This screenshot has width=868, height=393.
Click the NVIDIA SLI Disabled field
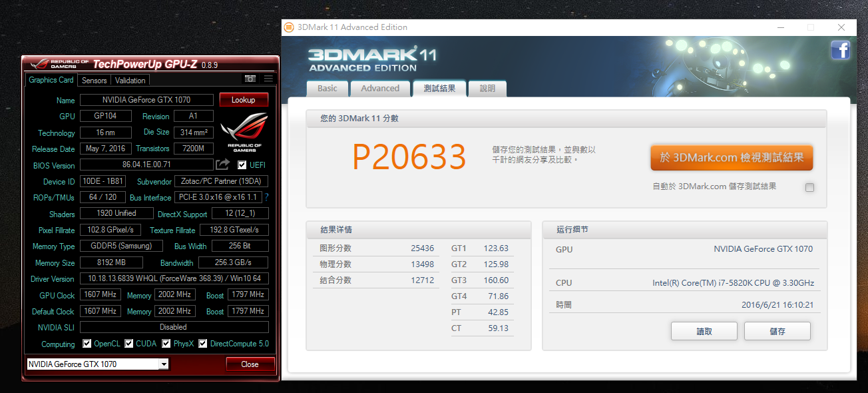[174, 327]
